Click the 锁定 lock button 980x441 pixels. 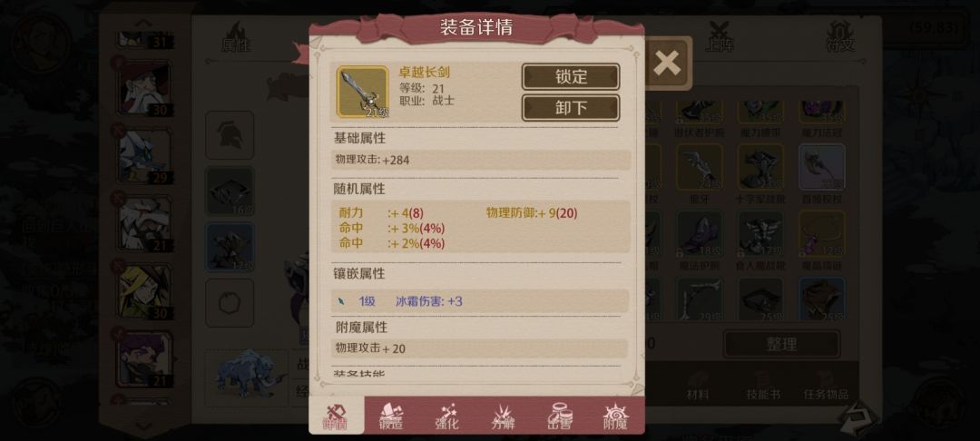tap(571, 77)
